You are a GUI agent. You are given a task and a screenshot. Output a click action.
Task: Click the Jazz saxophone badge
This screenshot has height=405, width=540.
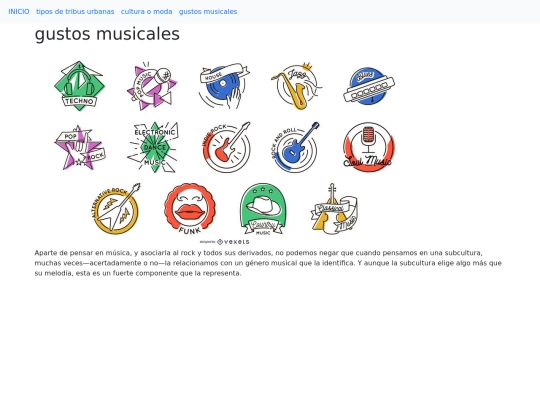click(x=296, y=86)
